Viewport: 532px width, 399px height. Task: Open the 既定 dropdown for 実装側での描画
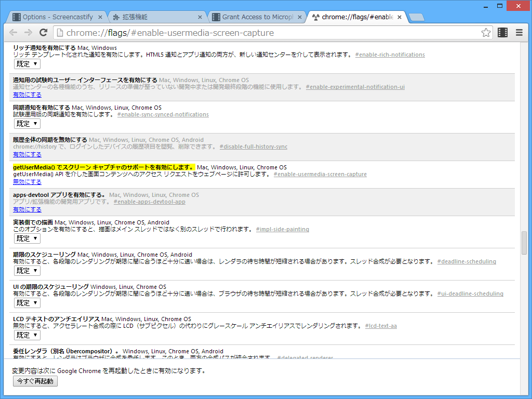(26, 238)
